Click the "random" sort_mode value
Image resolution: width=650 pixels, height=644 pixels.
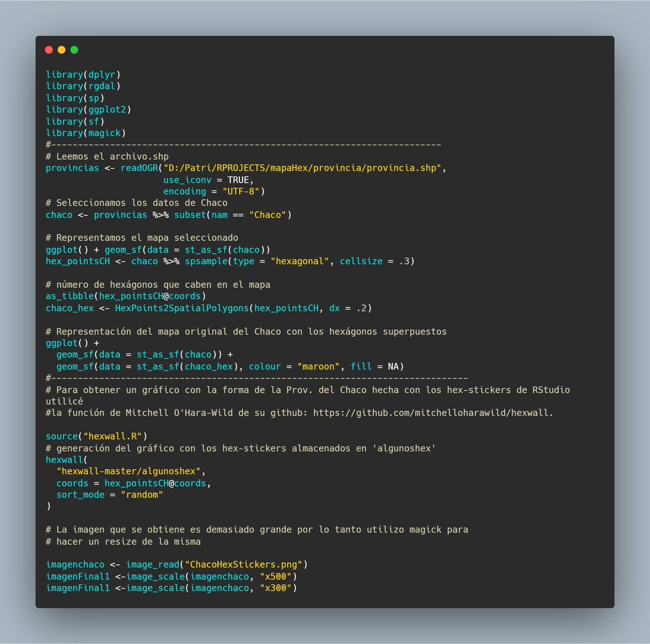pos(142,495)
